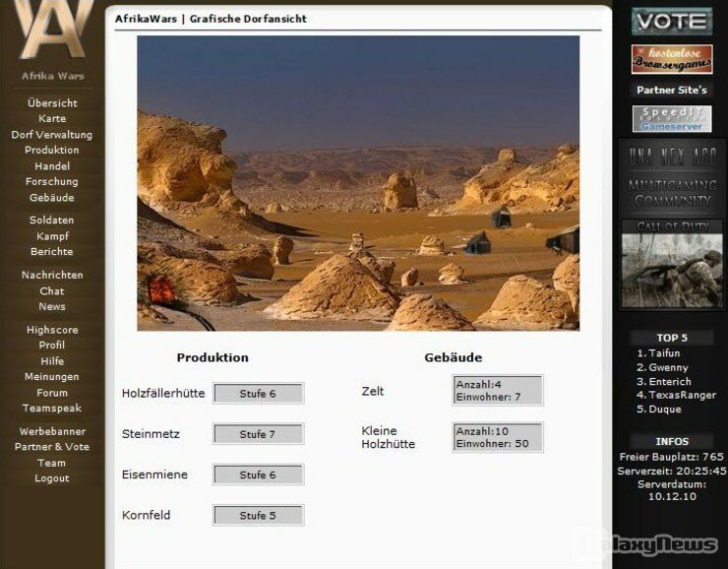
Task: Open the Kampf page
Action: (x=52, y=236)
